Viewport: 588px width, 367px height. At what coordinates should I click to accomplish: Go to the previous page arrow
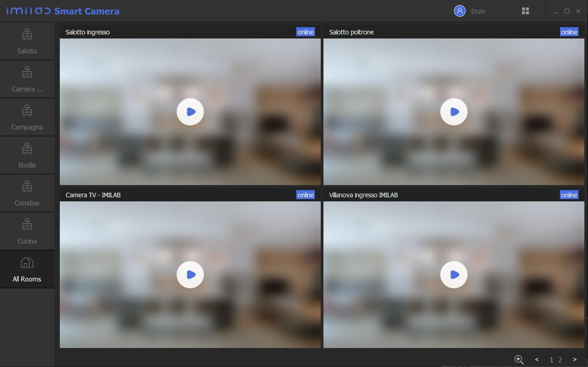click(x=537, y=360)
